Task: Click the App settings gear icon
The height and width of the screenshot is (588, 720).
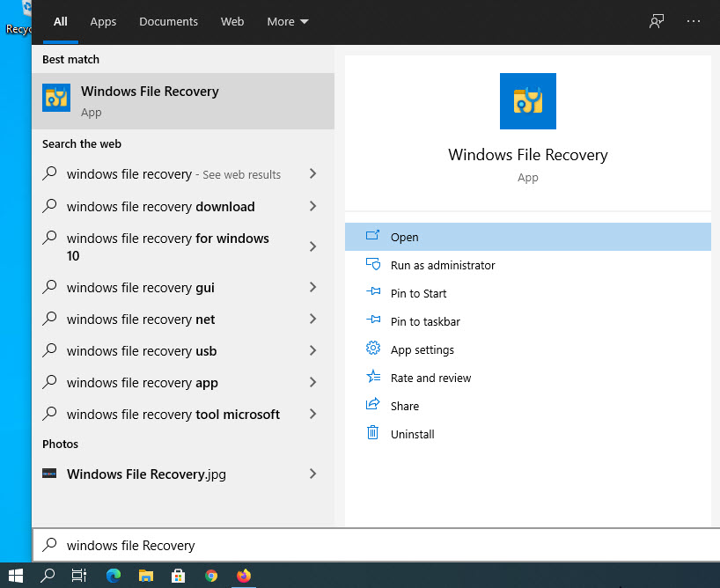Action: click(x=373, y=348)
